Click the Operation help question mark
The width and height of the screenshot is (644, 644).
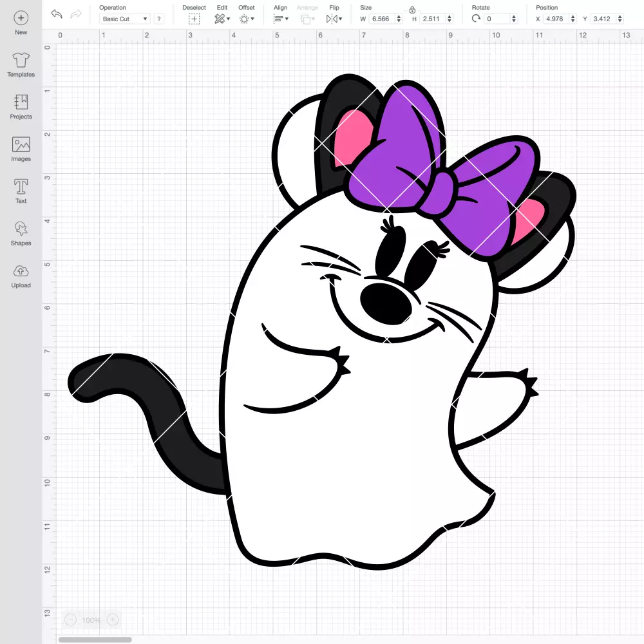(159, 19)
